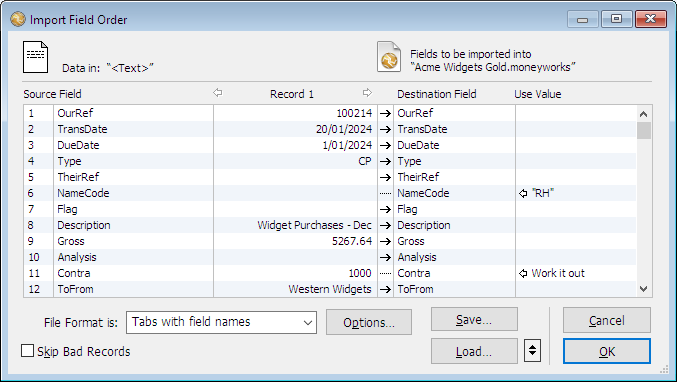
Task: Toggle the mapping arrow for OurRef row
Action: (385, 114)
